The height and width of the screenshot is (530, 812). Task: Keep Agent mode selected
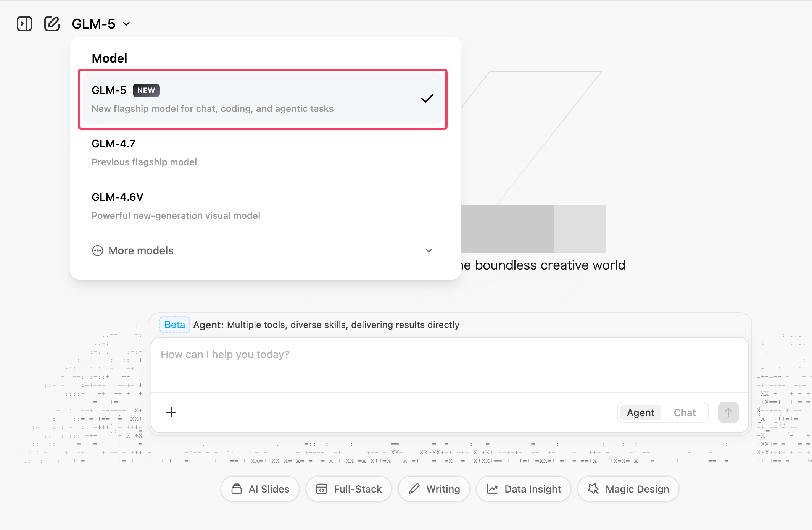[x=640, y=412]
